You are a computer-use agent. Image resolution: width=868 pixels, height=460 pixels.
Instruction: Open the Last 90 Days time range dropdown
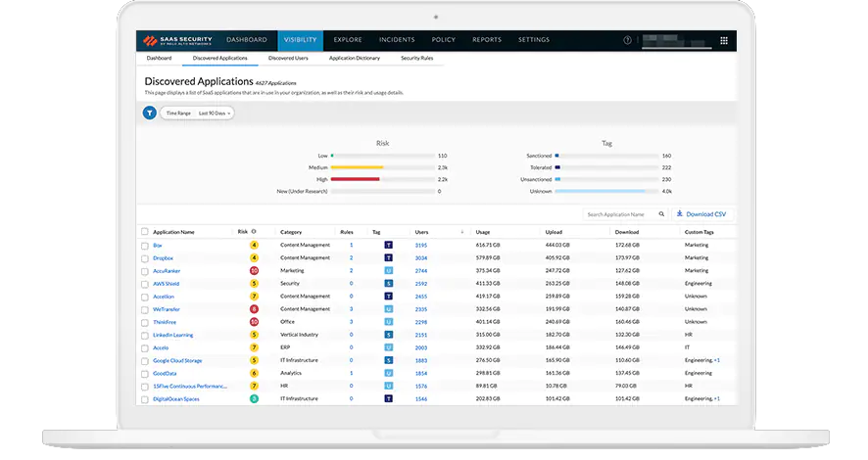tap(215, 114)
